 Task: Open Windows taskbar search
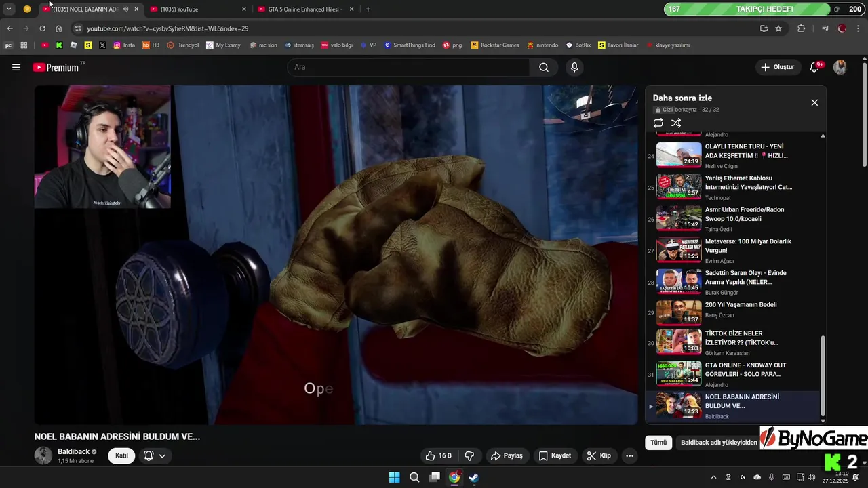click(x=414, y=477)
